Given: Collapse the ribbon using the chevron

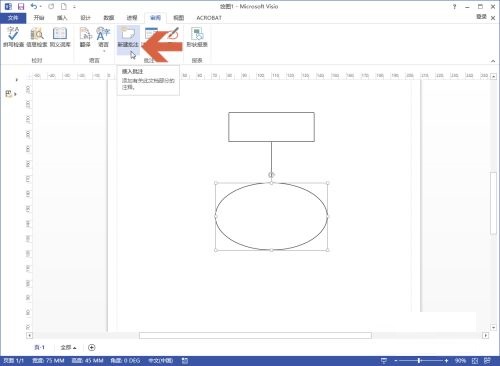Looking at the screenshot, I should point(493,61).
